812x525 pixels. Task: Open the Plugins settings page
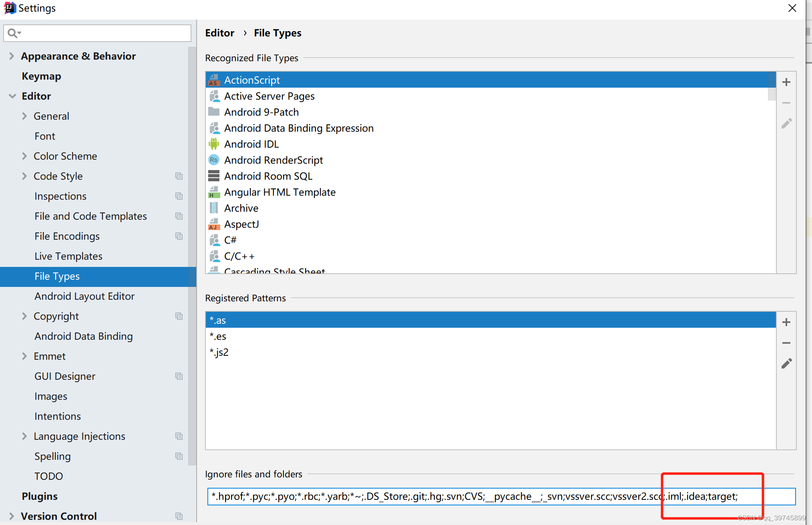point(40,496)
